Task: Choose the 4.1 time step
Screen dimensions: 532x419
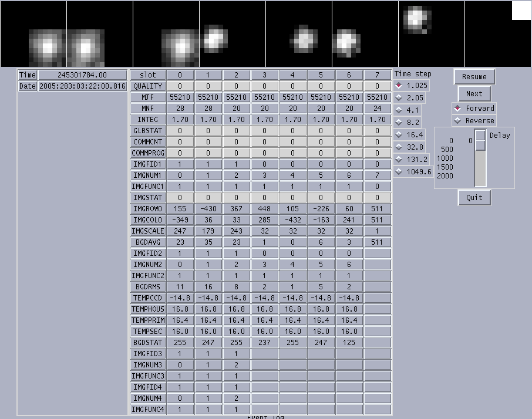Action: [408, 110]
